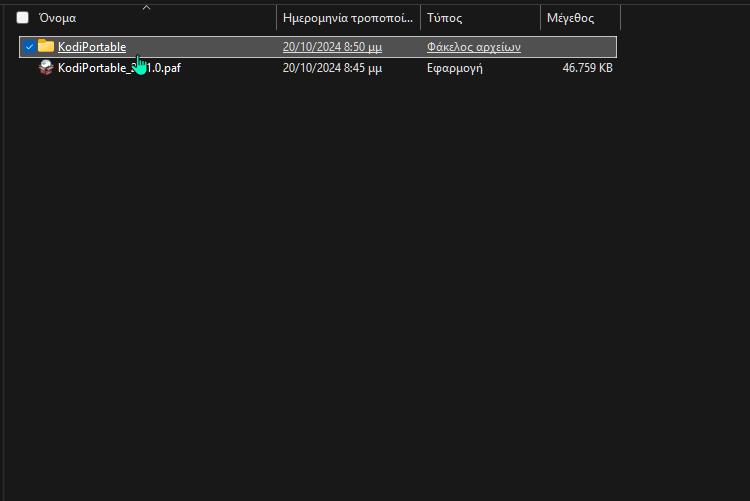
Task: Click the 46.759 KB size value
Action: coord(587,68)
